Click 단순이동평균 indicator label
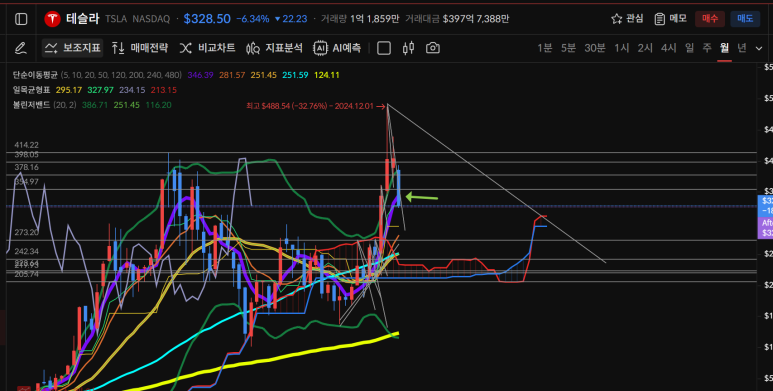This screenshot has width=773, height=391. pos(35,75)
